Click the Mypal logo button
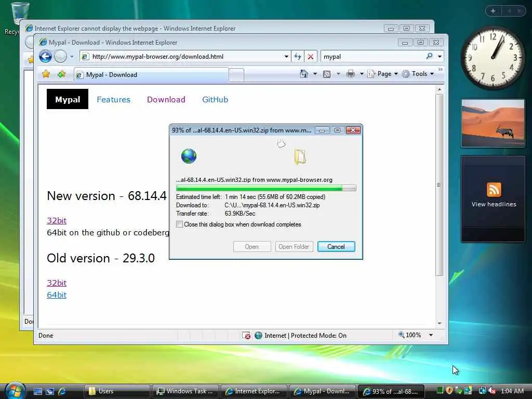This screenshot has height=399, width=532. click(x=68, y=99)
